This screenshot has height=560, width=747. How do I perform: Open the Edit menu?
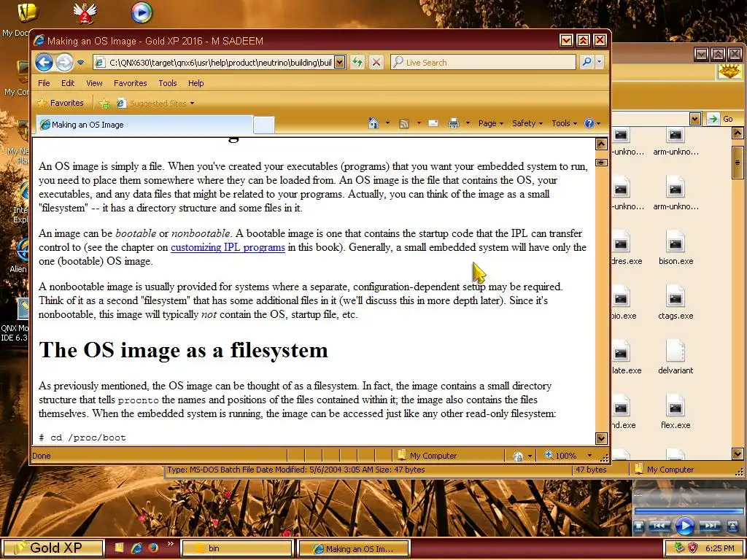[68, 83]
